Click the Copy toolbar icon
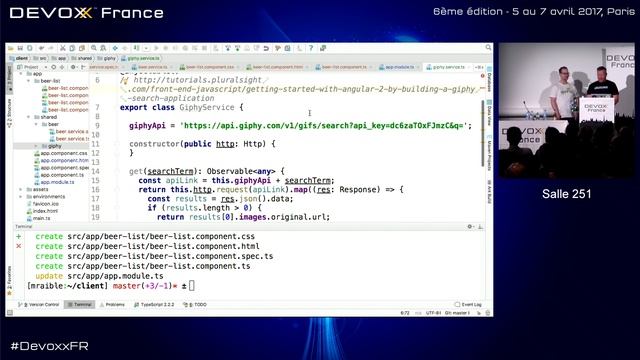This screenshot has height=360, width=640. (72, 48)
